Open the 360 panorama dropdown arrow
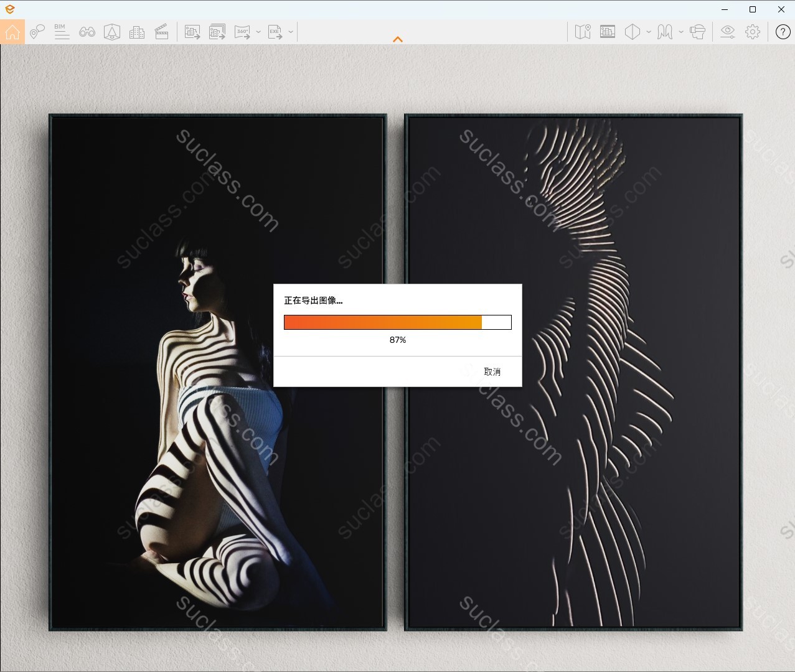 [258, 32]
